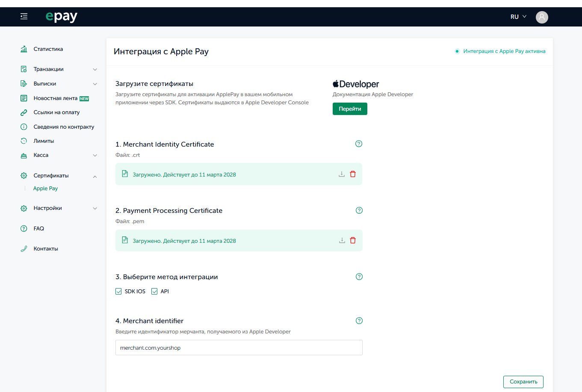Click the Файл: .pem label
582x392 pixels.
130,221
